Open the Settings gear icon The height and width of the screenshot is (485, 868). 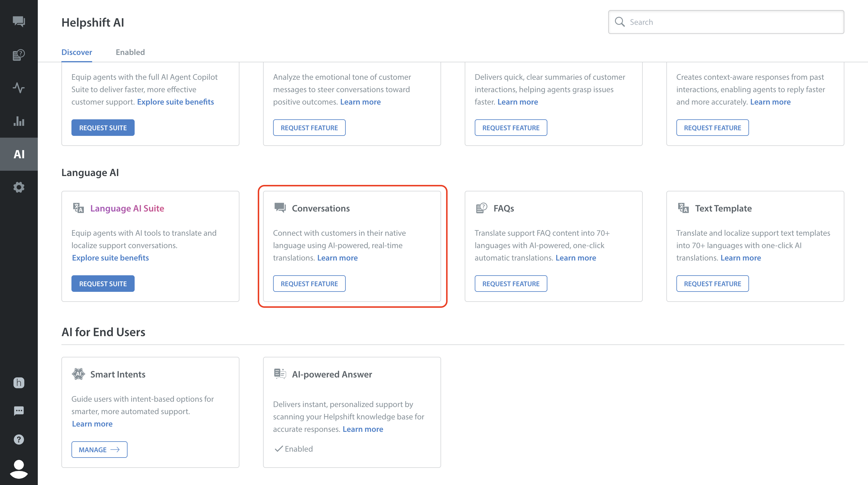coord(19,187)
